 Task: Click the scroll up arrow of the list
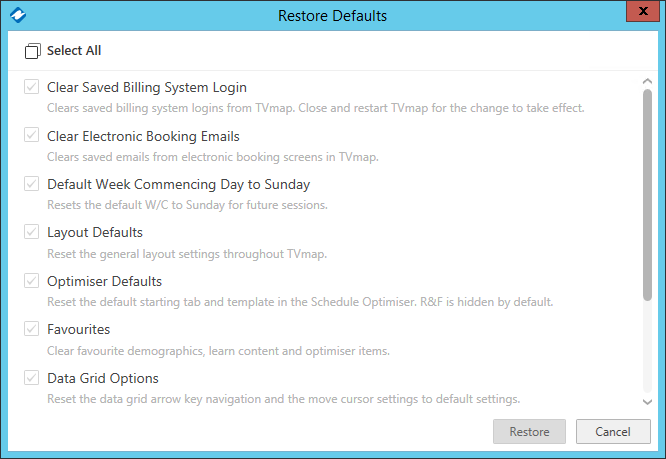pyautogui.click(x=647, y=81)
